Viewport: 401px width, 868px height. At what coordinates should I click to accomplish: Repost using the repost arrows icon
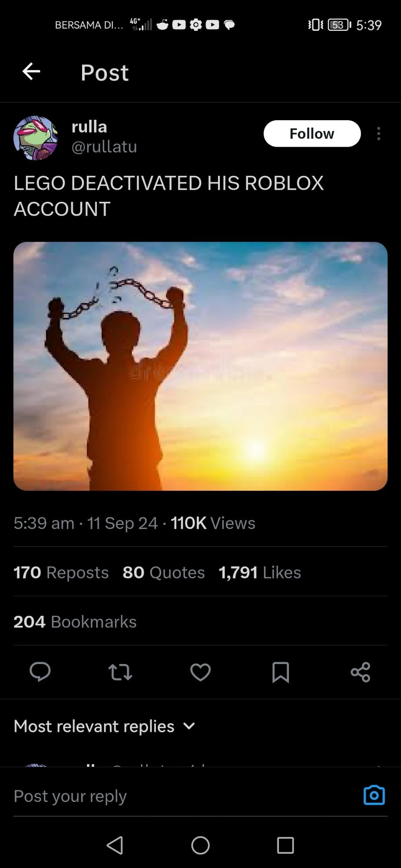point(120,672)
